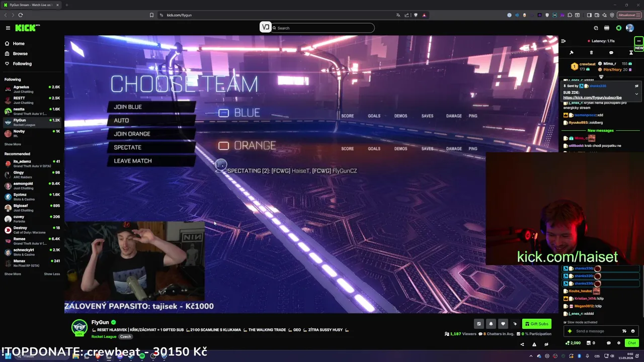Open Browse in the sidebar
Image resolution: width=644 pixels, height=362 pixels.
pyautogui.click(x=20, y=54)
